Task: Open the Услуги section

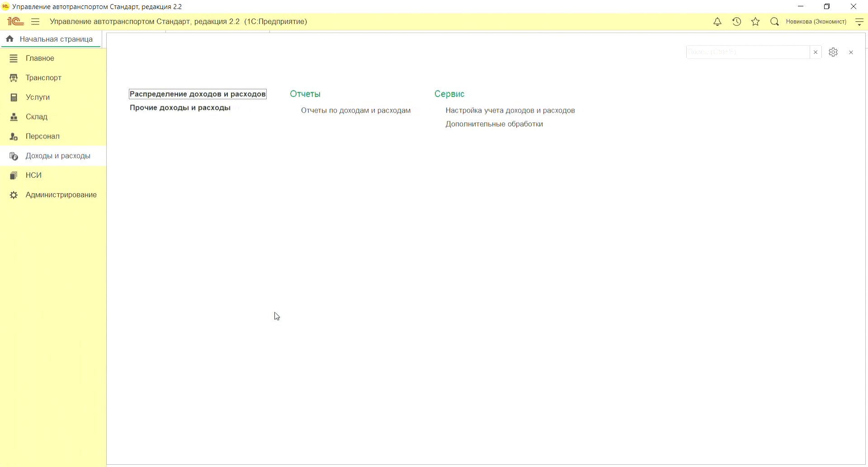Action: pos(53,97)
